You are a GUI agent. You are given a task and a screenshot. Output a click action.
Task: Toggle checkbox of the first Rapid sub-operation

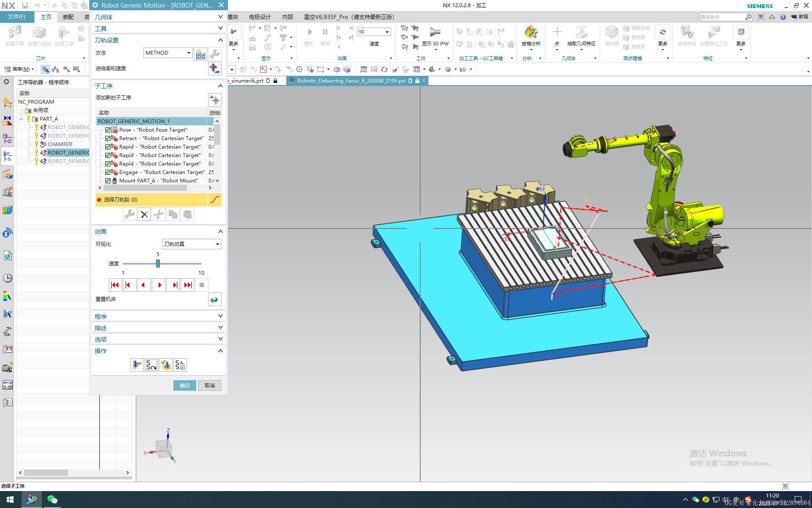point(108,147)
